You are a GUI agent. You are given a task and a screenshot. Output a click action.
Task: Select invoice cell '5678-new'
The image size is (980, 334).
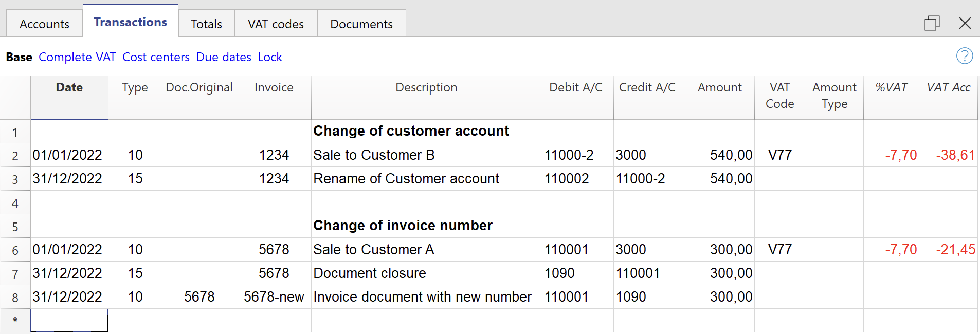pyautogui.click(x=274, y=297)
